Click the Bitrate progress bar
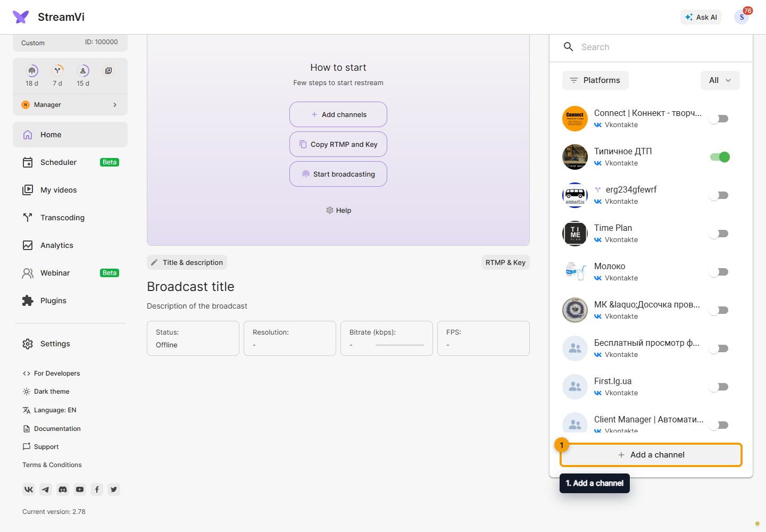766x532 pixels. coord(399,345)
